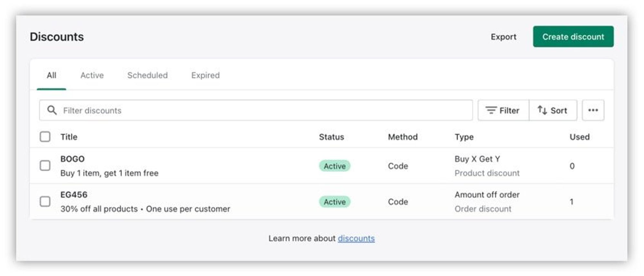Click the Sort arrows icon
644x276 pixels.
542,110
